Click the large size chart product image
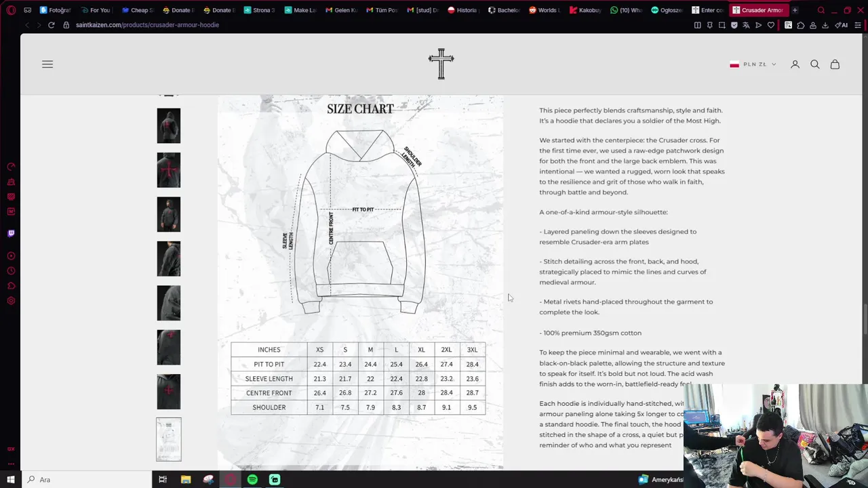The height and width of the screenshot is (488, 868). pos(360,281)
